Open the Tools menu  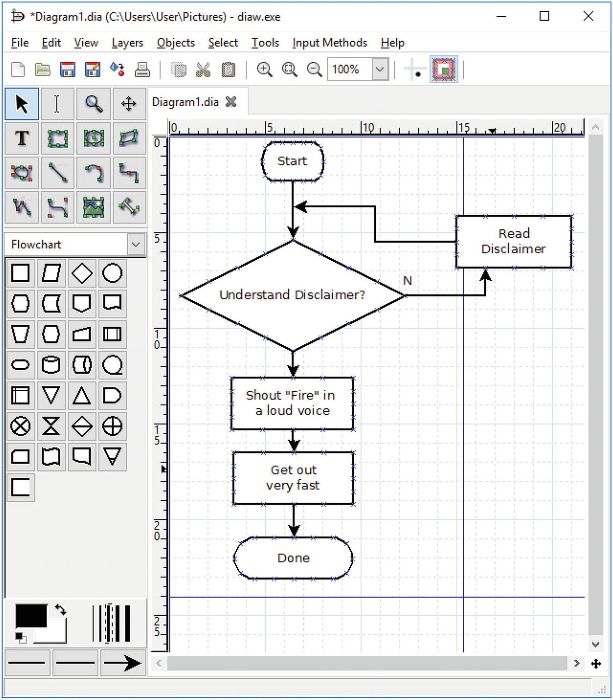click(x=265, y=43)
